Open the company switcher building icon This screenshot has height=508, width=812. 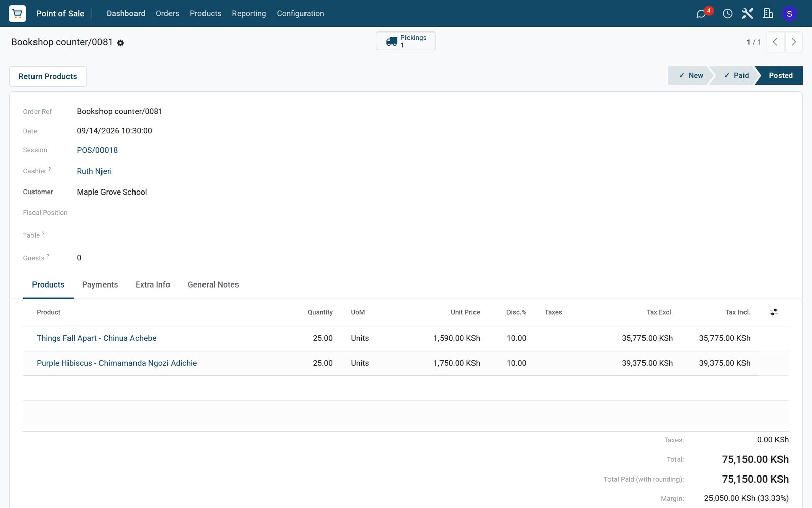tap(768, 14)
